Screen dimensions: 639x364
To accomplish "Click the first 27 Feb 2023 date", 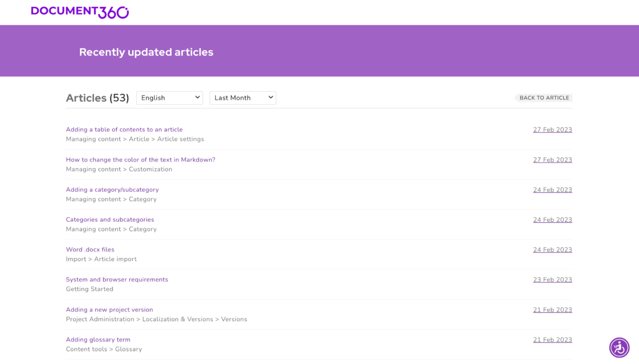I will point(552,130).
